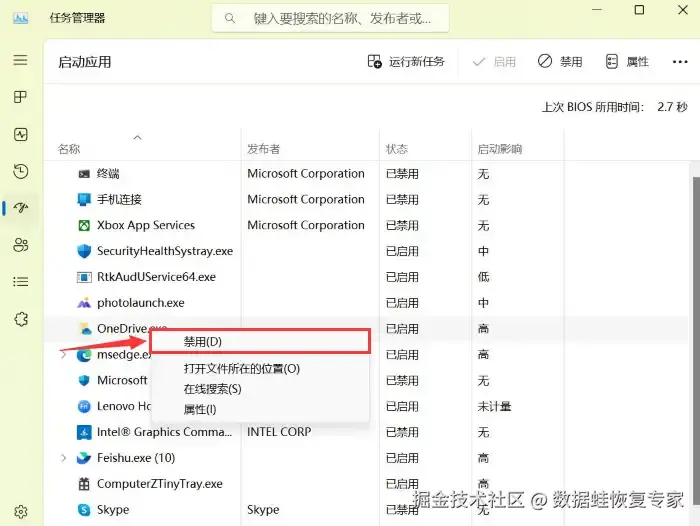This screenshot has height=526, width=700.
Task: Select photolaunch.exe row name
Action: tap(141, 303)
